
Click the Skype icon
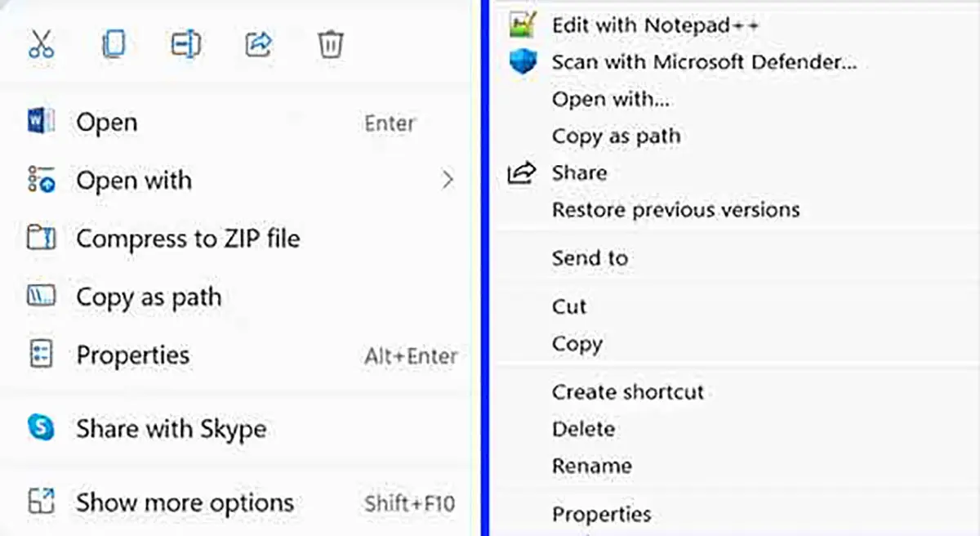(41, 428)
